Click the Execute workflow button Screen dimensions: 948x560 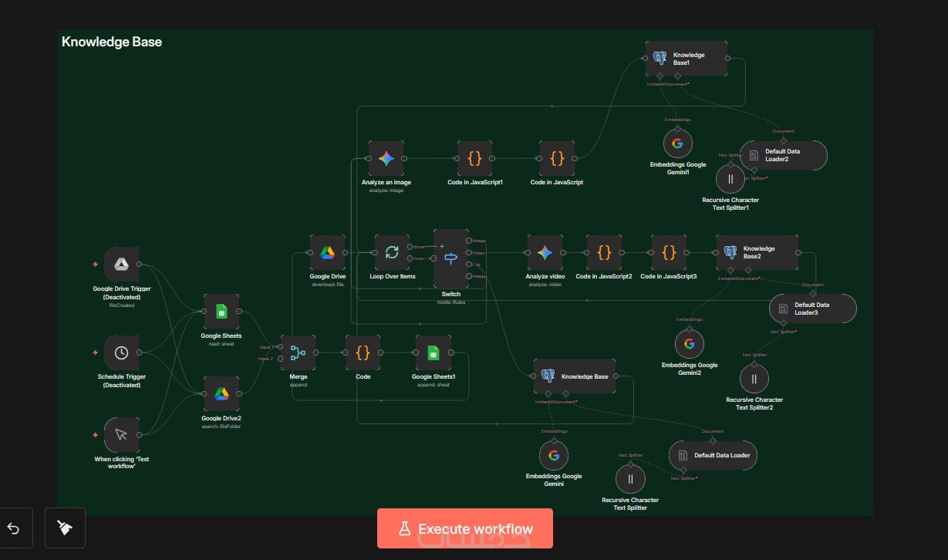tap(465, 528)
